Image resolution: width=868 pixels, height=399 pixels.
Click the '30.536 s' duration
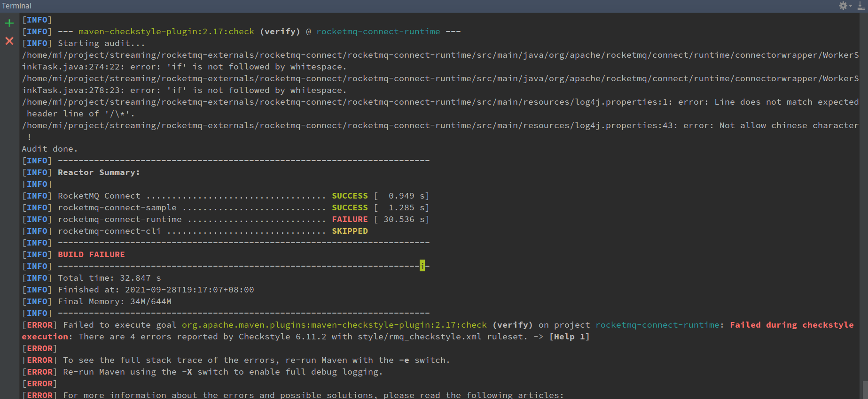[x=404, y=219]
